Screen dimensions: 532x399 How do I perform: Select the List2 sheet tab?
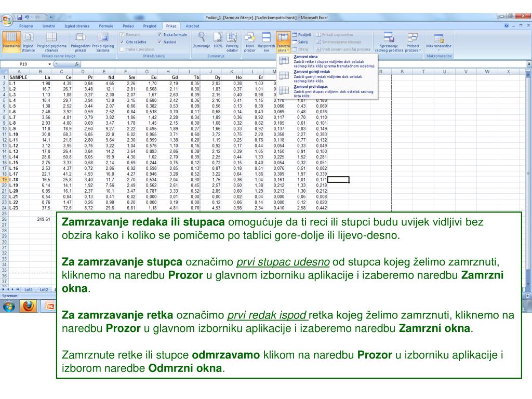(44, 289)
